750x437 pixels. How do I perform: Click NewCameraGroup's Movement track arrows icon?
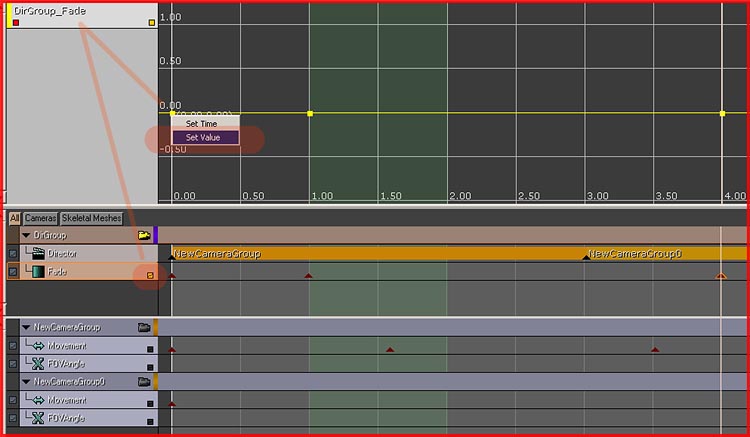[x=37, y=346]
